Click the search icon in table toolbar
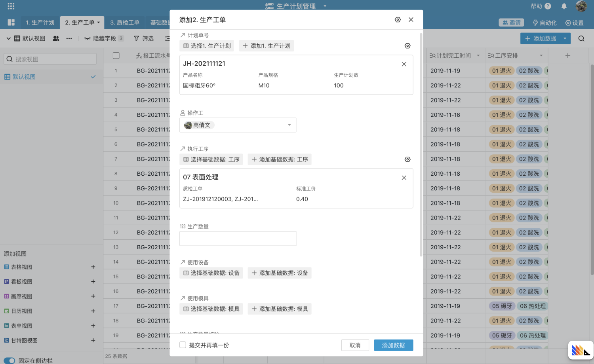Viewport: 594px width, 364px height. [581, 38]
